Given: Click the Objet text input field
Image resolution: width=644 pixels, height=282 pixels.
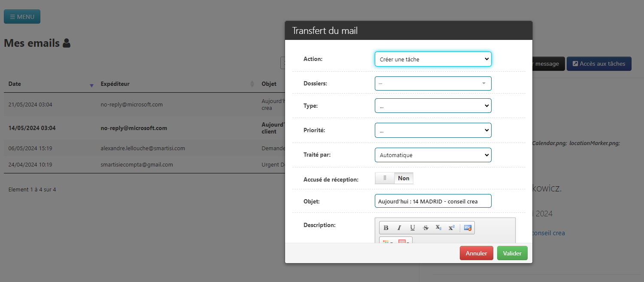Looking at the screenshot, I should tap(433, 201).
